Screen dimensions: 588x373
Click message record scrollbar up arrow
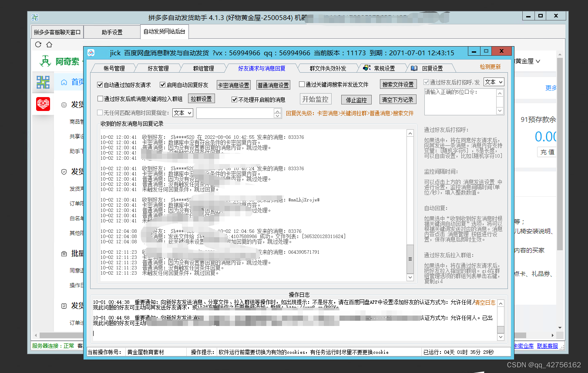click(410, 134)
